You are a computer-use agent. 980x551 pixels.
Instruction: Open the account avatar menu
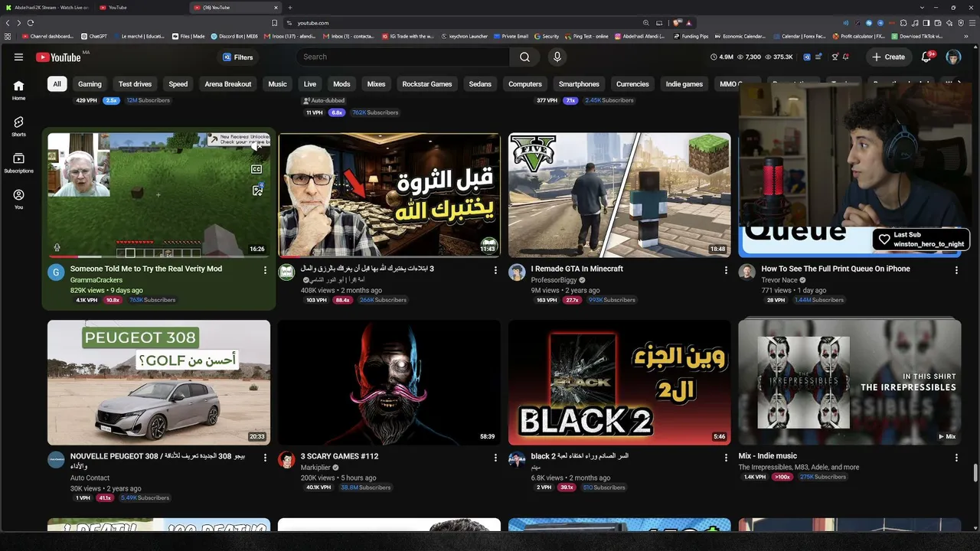pos(953,57)
